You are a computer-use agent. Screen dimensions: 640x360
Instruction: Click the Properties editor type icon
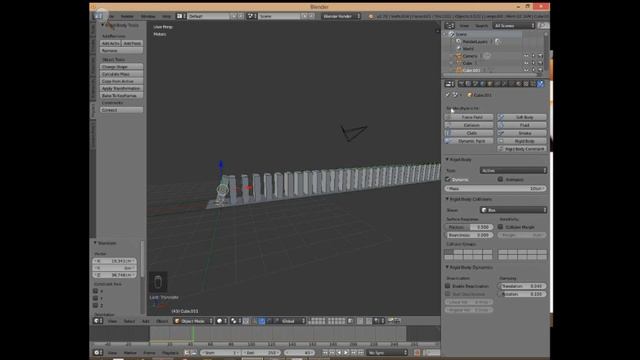[x=449, y=84]
